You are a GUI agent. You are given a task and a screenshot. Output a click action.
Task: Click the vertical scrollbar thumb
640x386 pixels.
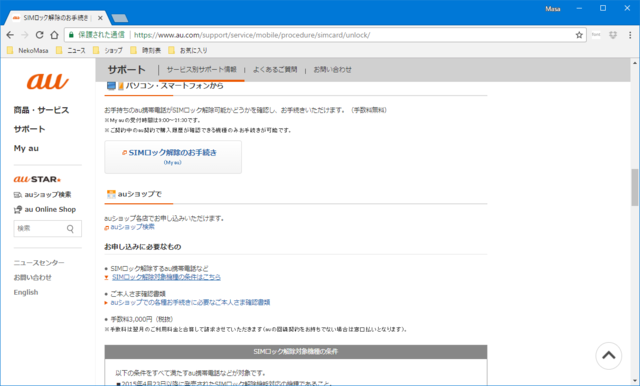[635, 187]
